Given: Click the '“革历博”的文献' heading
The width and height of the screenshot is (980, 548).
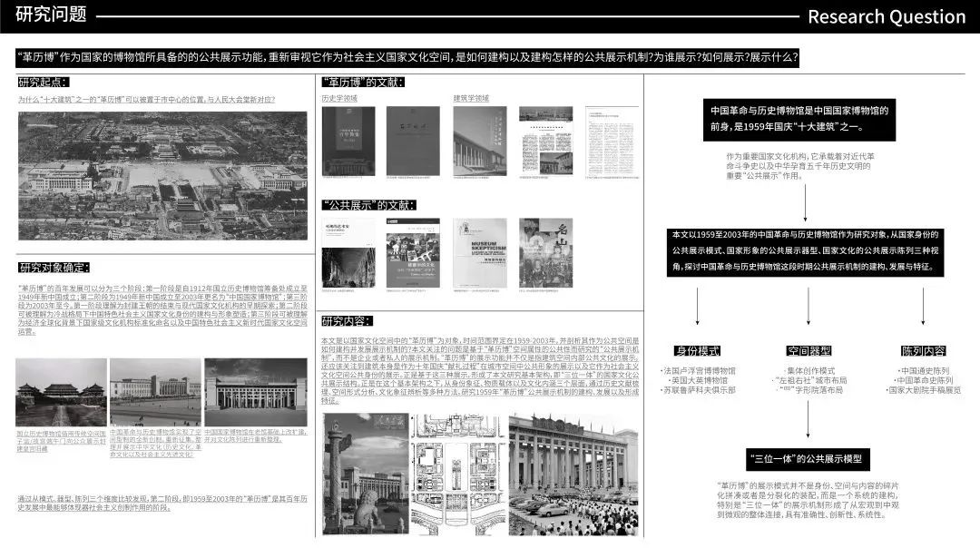Looking at the screenshot, I should 363,83.
